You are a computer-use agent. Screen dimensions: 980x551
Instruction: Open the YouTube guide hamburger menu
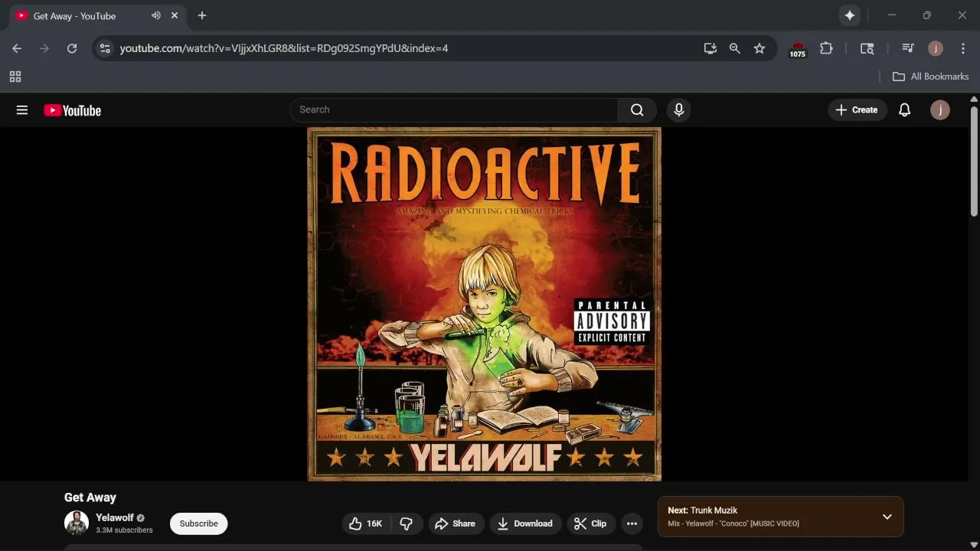(x=22, y=110)
